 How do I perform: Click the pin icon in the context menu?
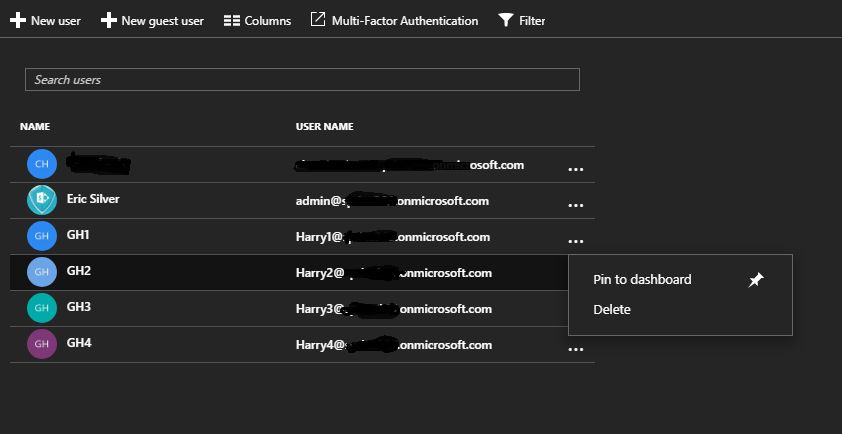756,279
